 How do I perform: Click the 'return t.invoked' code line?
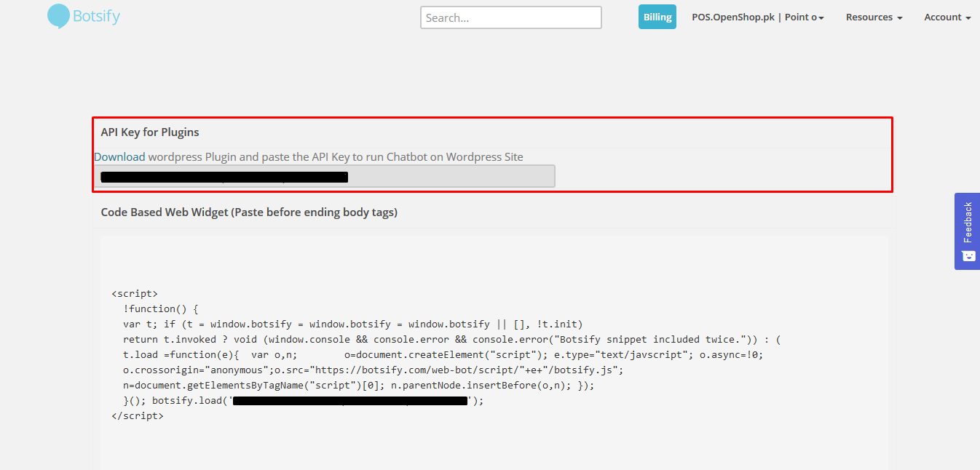[x=452, y=339]
